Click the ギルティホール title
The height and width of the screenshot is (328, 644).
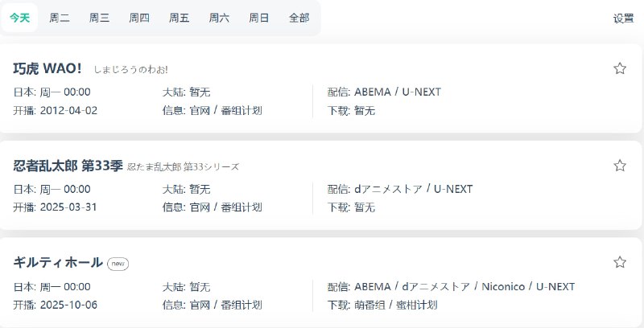click(x=58, y=263)
